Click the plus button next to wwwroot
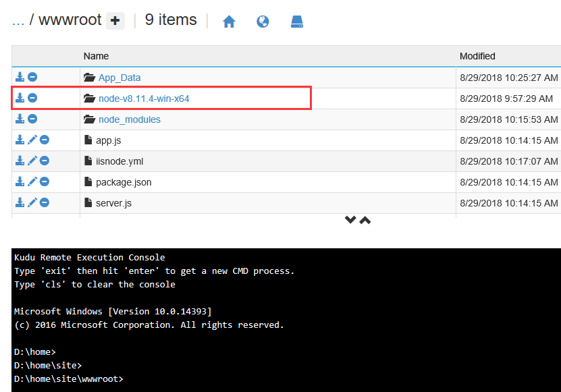Screen dimensions: 561x392 (x=115, y=21)
